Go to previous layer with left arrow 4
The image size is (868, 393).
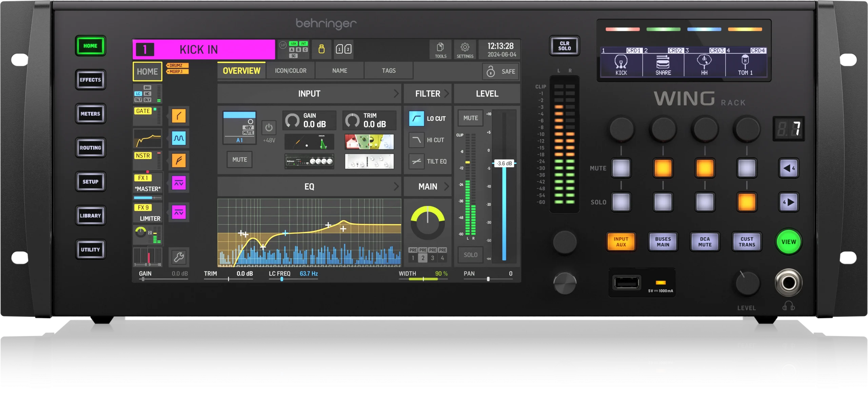click(789, 168)
